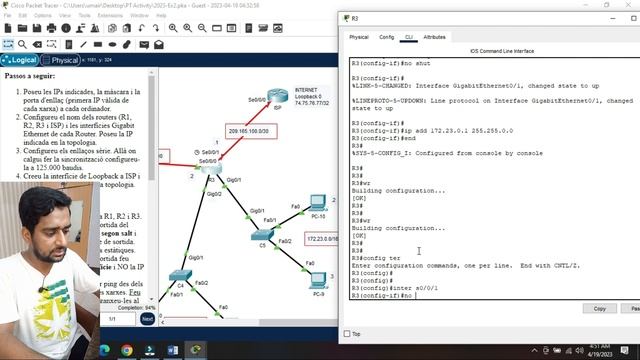
Task: Click the ISP router in the topology
Action: 278,96
